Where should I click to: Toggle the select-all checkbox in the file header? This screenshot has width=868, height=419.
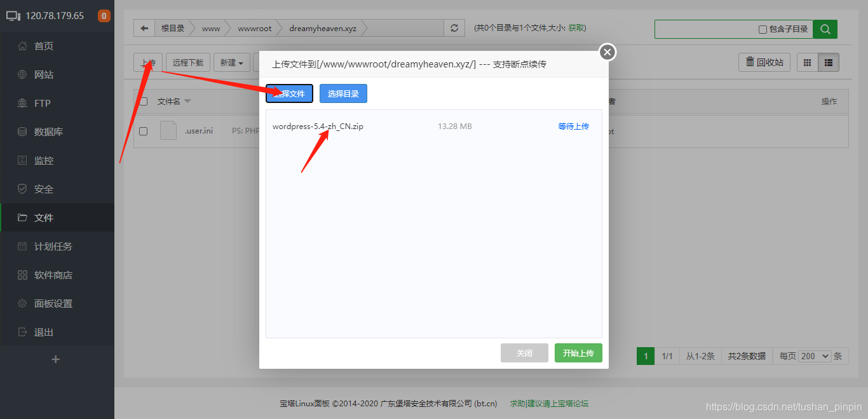pyautogui.click(x=143, y=101)
